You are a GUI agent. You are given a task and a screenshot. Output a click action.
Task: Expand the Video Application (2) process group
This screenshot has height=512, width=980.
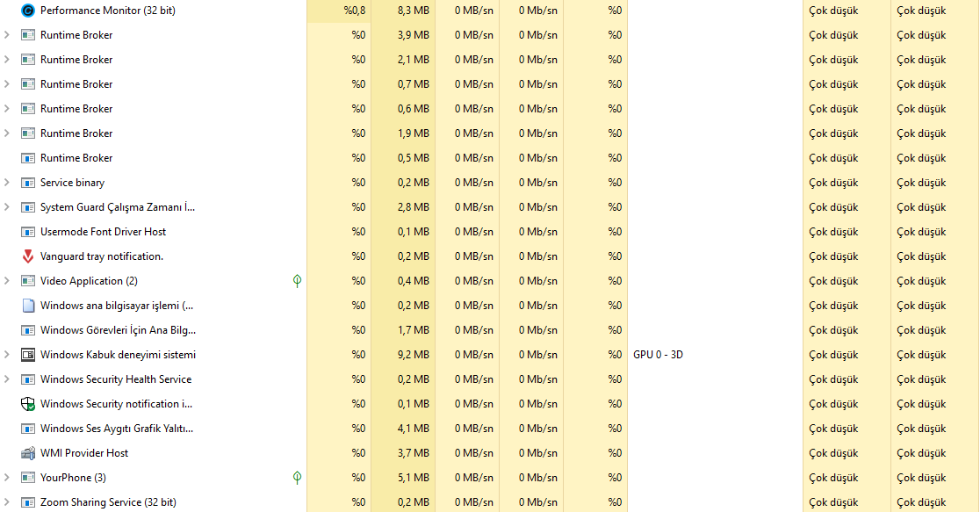tap(7, 281)
